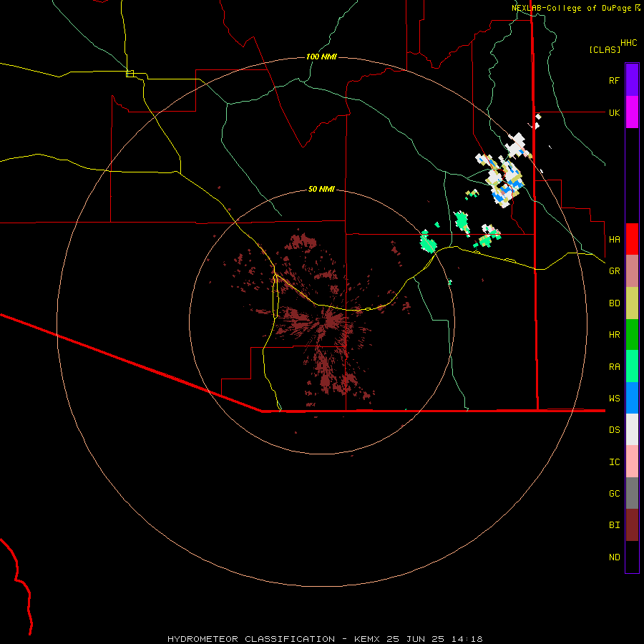
Task: Click the purple RF legend swatch
Action: coord(632,80)
